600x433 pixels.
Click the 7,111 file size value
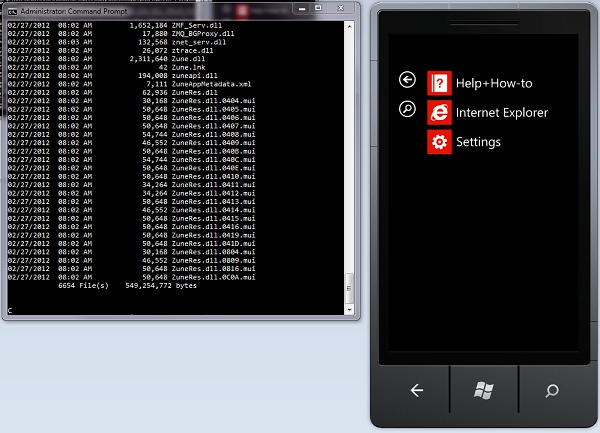pyautogui.click(x=157, y=84)
